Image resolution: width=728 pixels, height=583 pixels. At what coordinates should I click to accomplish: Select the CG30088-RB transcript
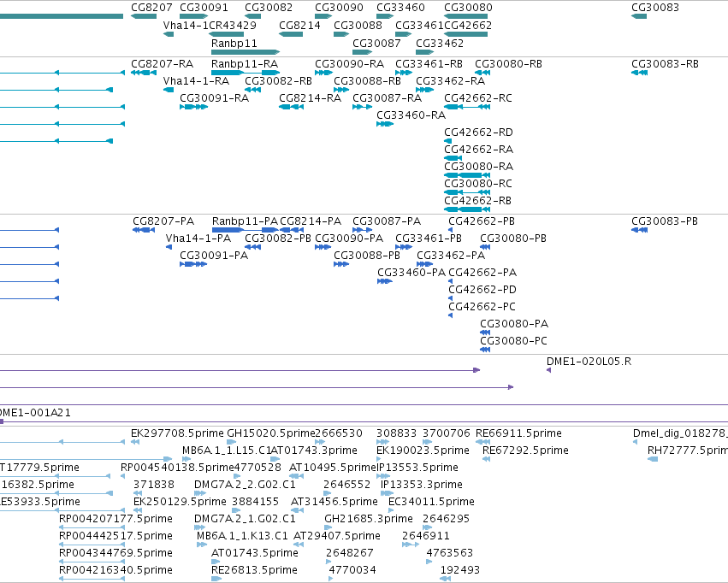coord(341,90)
